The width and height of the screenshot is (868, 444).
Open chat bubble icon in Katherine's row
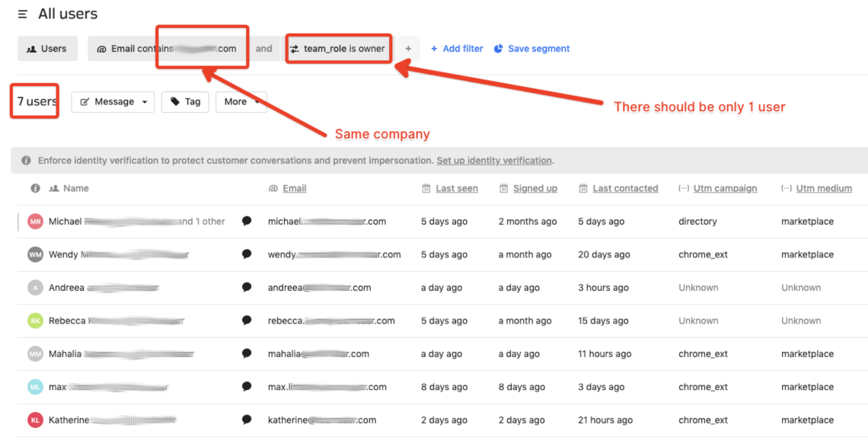click(x=247, y=420)
